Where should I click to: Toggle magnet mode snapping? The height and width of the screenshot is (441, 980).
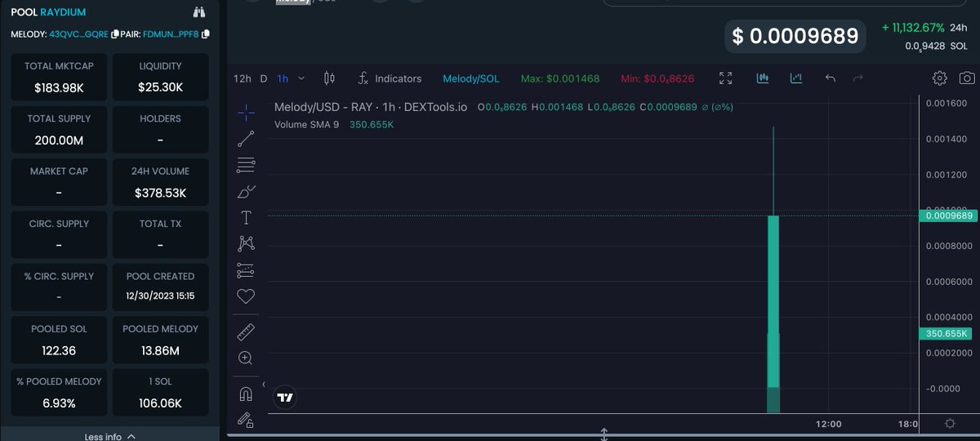point(246,394)
